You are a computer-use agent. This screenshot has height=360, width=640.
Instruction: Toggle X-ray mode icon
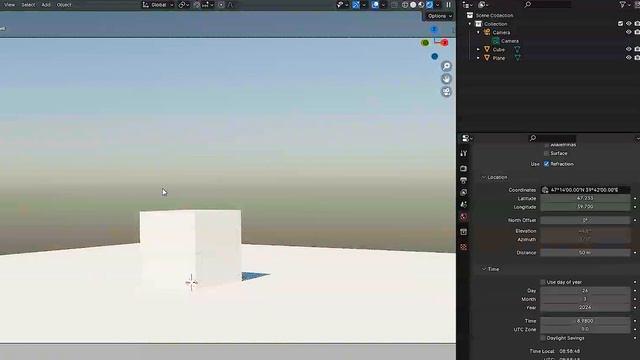(394, 5)
